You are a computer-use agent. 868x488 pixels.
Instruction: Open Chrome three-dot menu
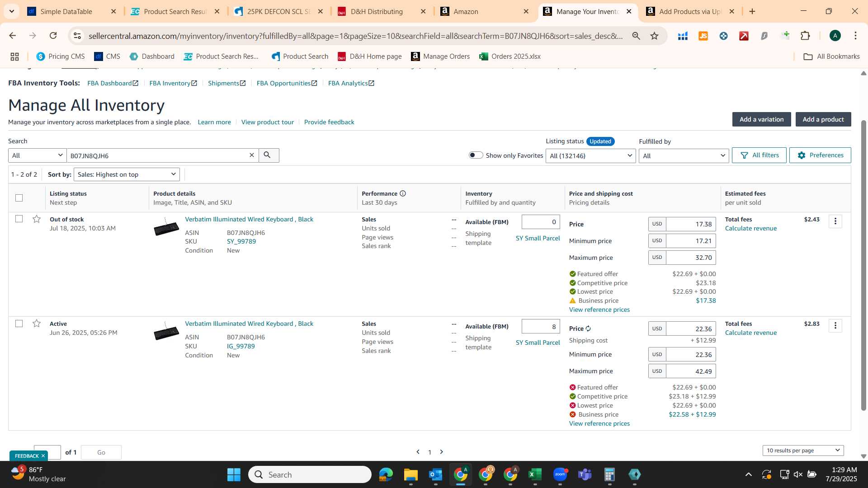pyautogui.click(x=855, y=36)
